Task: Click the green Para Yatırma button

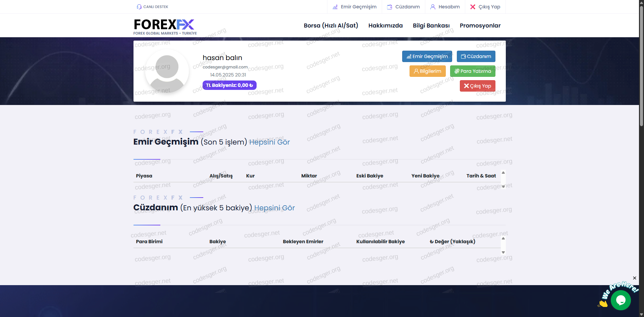Action: 472,71
